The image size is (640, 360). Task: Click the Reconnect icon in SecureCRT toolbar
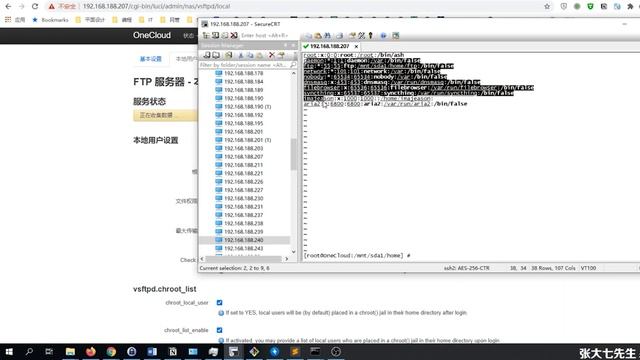224,36
